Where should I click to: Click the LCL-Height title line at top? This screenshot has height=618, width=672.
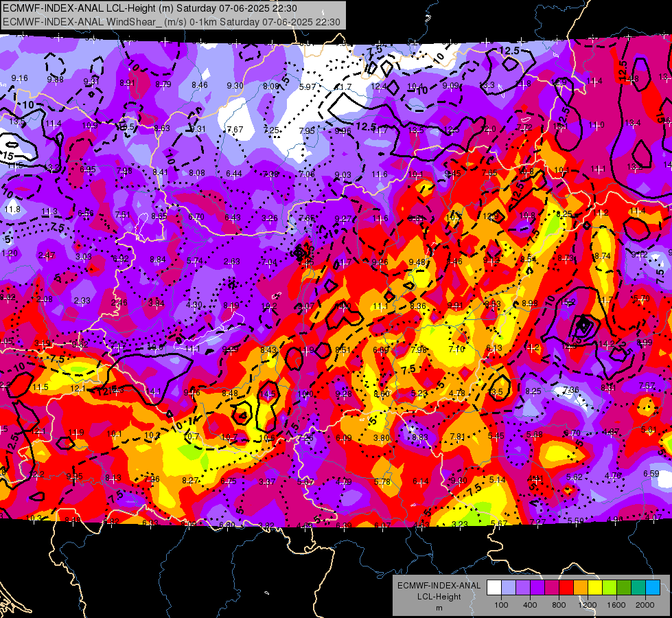coord(150,8)
